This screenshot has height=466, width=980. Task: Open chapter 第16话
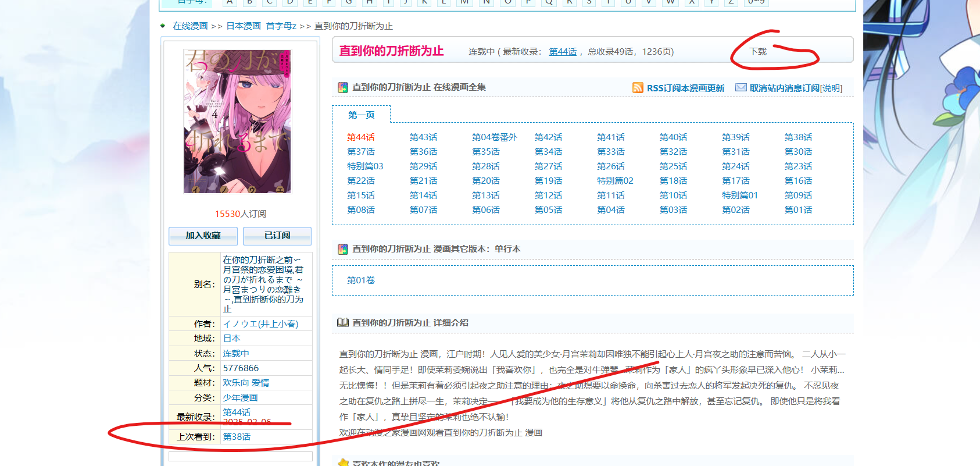coord(798,181)
